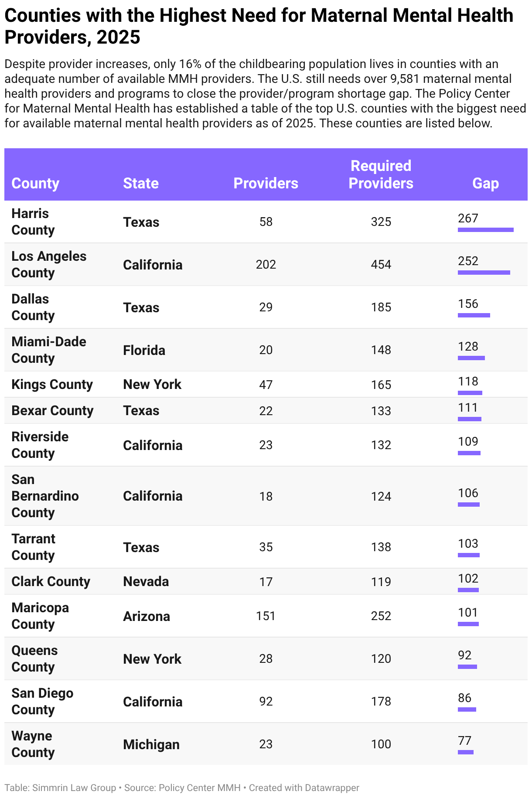Click the Maricopa County providers value 151
532x798 pixels.
tap(266, 616)
